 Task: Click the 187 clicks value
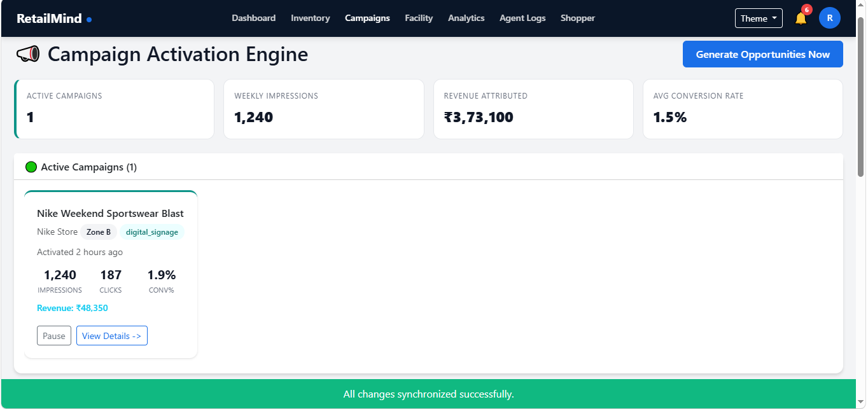pyautogui.click(x=111, y=275)
